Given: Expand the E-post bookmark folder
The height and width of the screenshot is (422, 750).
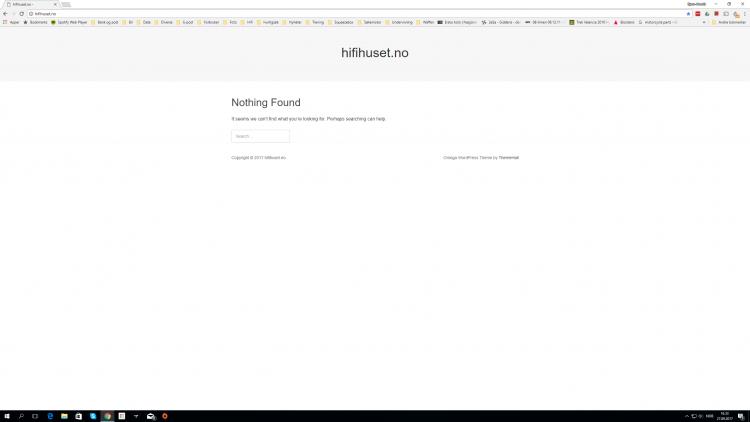Looking at the screenshot, I should pyautogui.click(x=185, y=22).
